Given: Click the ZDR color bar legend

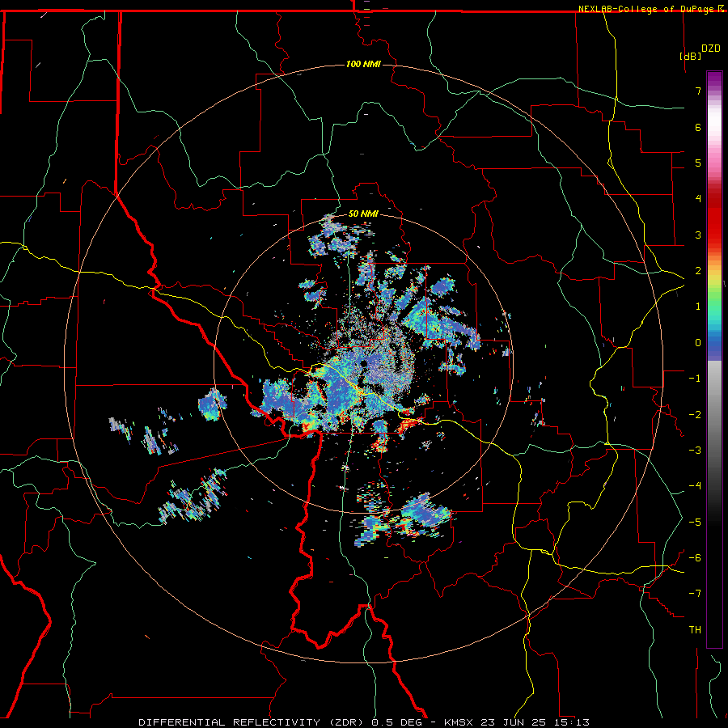Looking at the screenshot, I should point(714,359).
